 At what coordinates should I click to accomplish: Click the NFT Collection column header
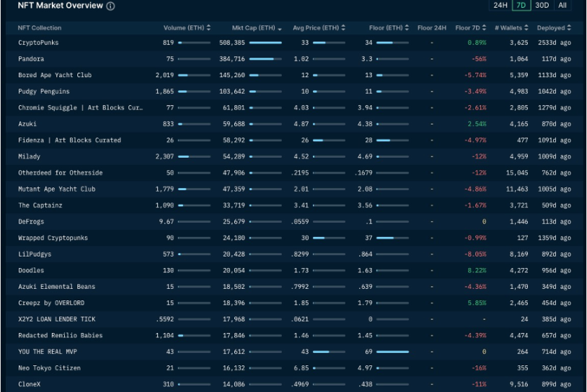click(x=40, y=28)
